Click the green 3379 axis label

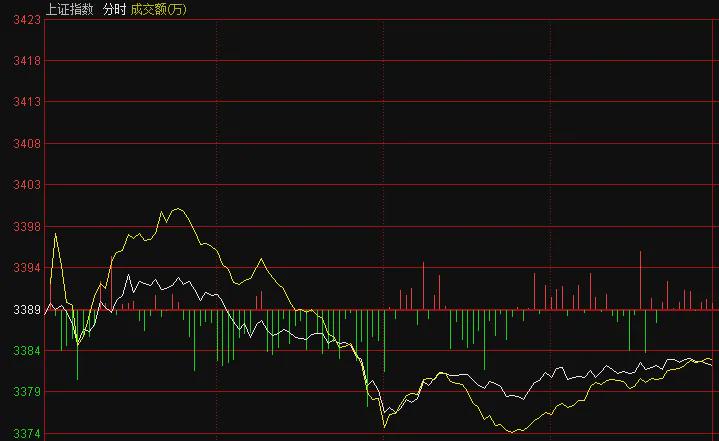click(27, 392)
